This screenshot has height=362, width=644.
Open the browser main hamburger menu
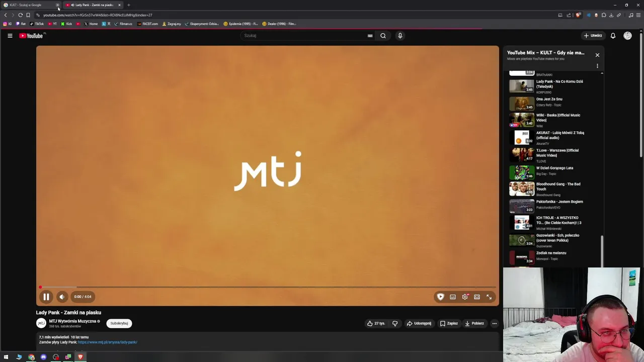point(639,15)
